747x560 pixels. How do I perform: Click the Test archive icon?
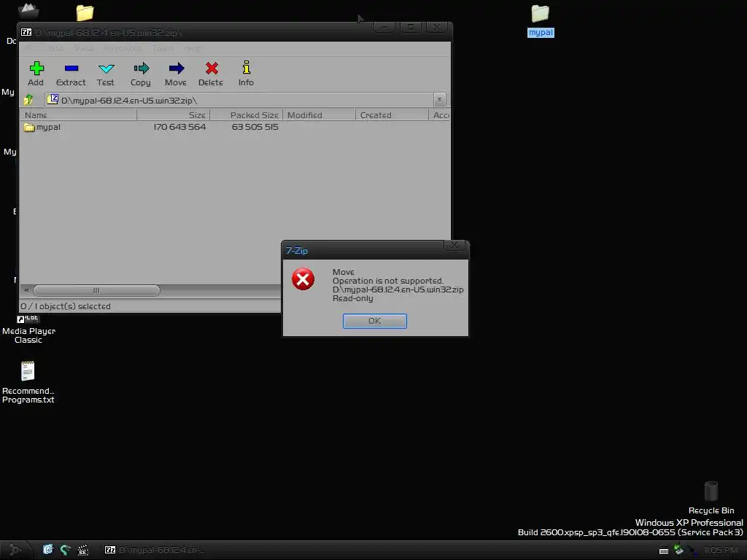pyautogui.click(x=106, y=74)
